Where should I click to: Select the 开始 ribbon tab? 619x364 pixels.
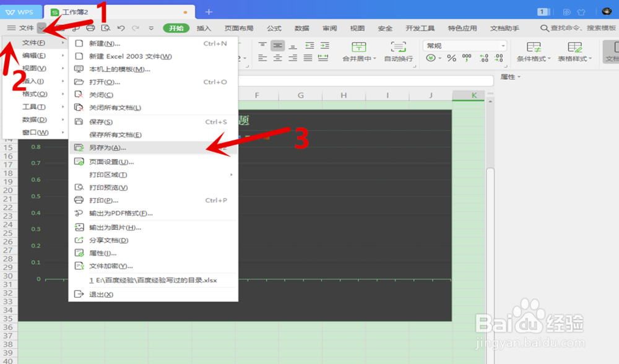(x=176, y=28)
